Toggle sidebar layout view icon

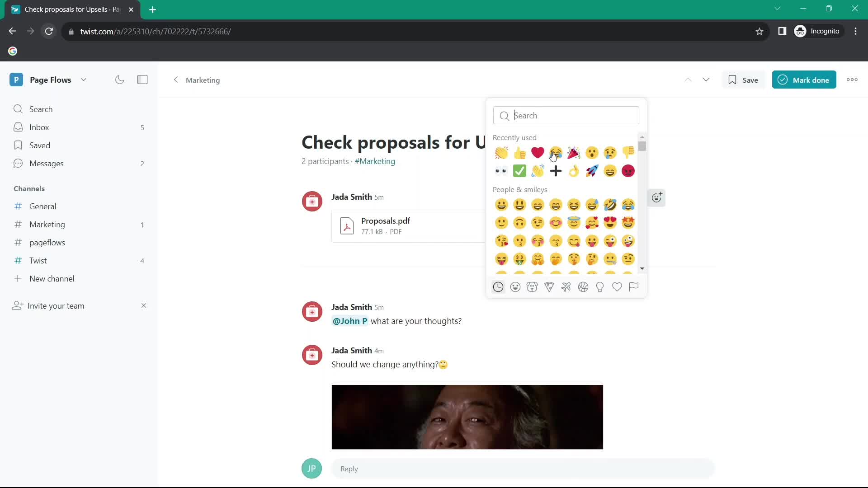142,79
